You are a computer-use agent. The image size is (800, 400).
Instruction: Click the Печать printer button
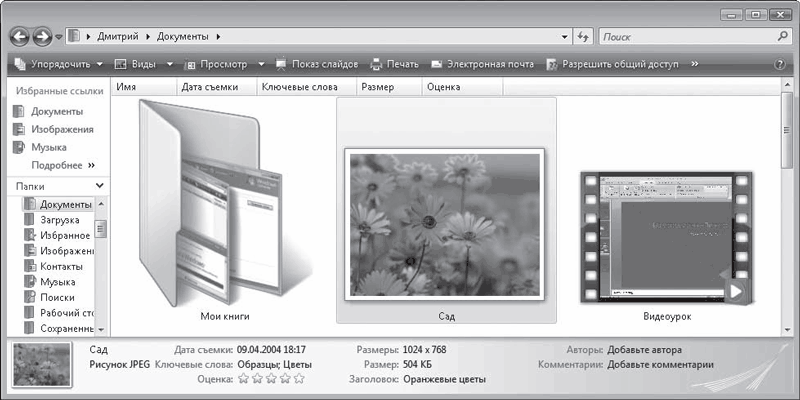coord(394,64)
